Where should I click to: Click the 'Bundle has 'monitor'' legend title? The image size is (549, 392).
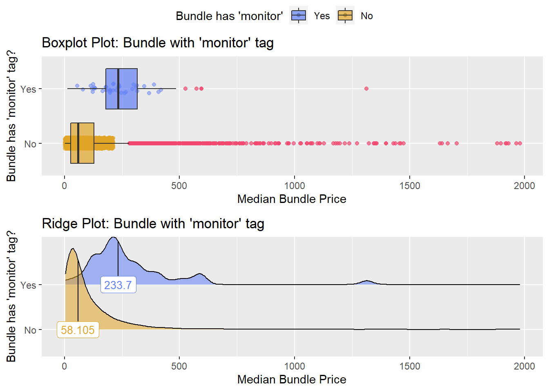pyautogui.click(x=229, y=16)
